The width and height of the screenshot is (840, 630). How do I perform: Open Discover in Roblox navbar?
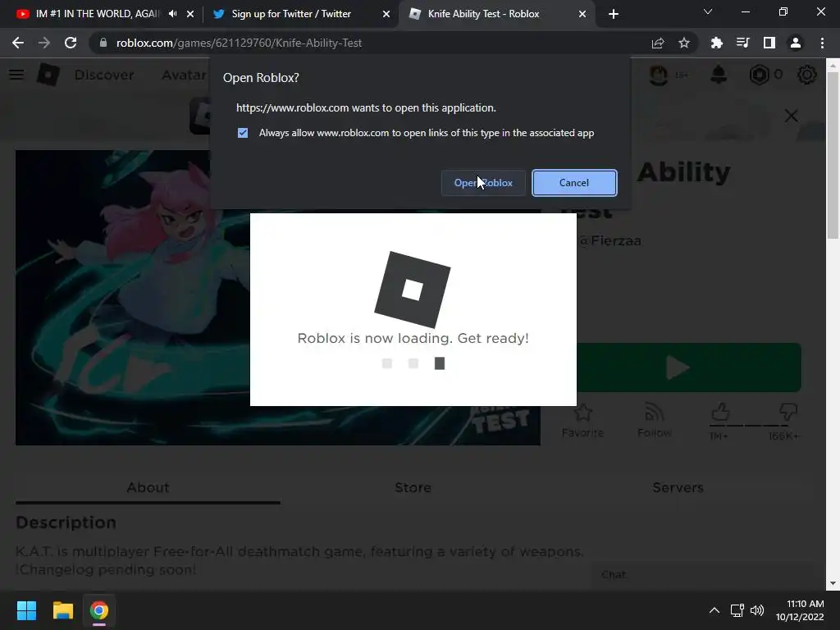pos(104,75)
